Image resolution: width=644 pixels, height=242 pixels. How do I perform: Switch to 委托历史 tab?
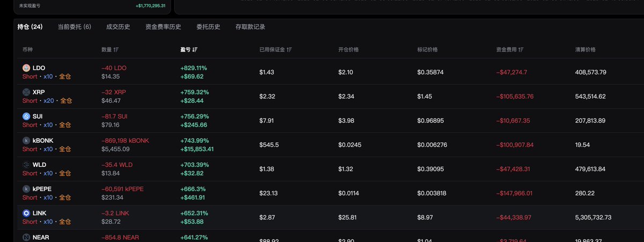(x=208, y=27)
